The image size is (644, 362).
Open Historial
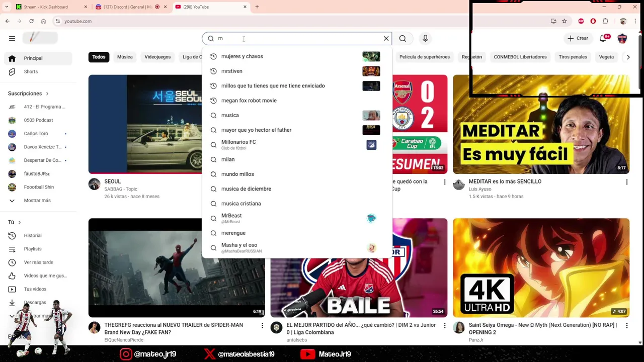[x=38, y=236]
